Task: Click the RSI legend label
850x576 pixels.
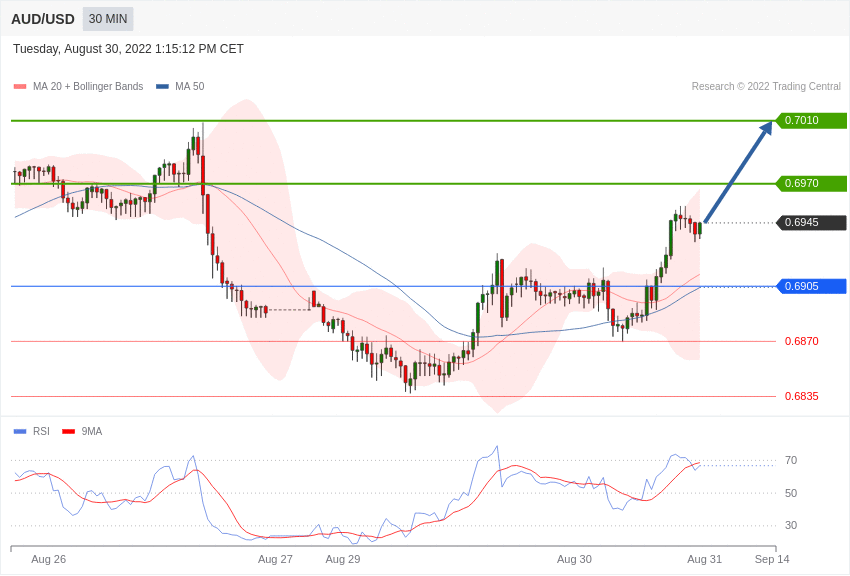Action: point(41,432)
